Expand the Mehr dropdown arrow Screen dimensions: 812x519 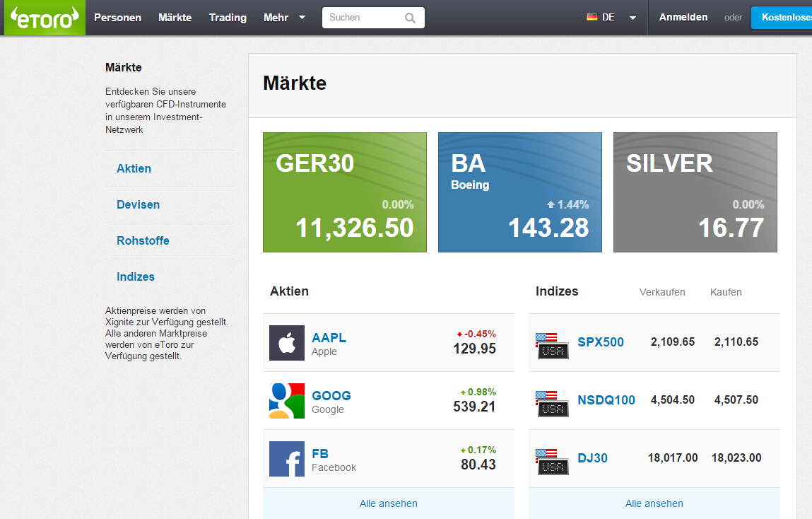pos(302,18)
